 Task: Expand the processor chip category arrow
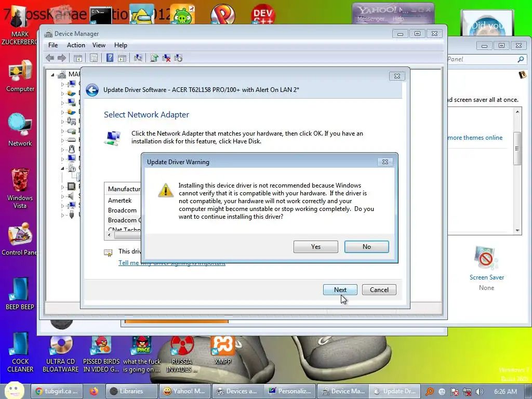pos(62,187)
